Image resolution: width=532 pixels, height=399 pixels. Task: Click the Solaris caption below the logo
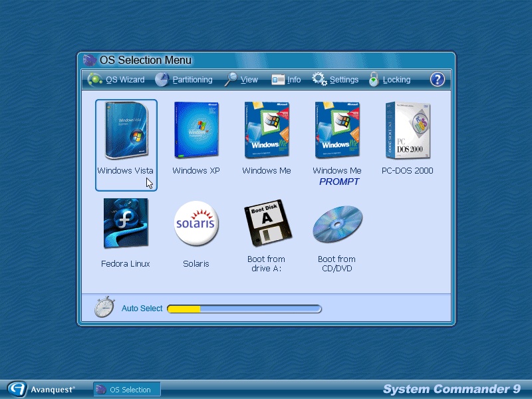[196, 263]
